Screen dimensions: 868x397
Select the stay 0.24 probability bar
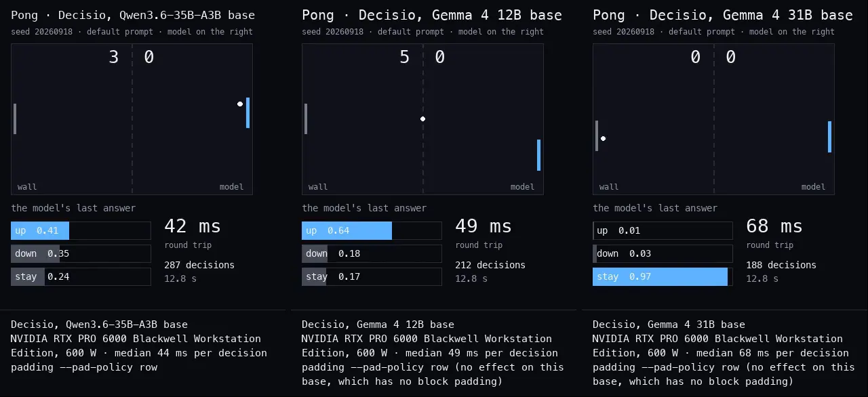click(x=81, y=276)
